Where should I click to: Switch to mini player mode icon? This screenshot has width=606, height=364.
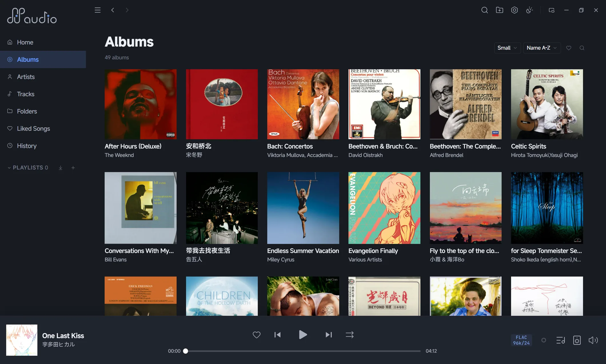click(x=551, y=10)
